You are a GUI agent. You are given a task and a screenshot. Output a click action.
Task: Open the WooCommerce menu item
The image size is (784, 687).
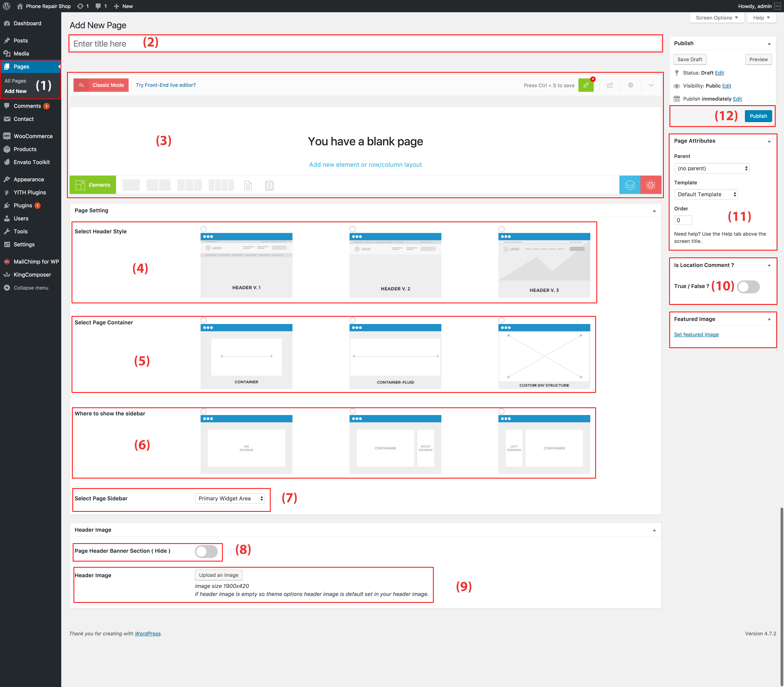pyautogui.click(x=33, y=136)
